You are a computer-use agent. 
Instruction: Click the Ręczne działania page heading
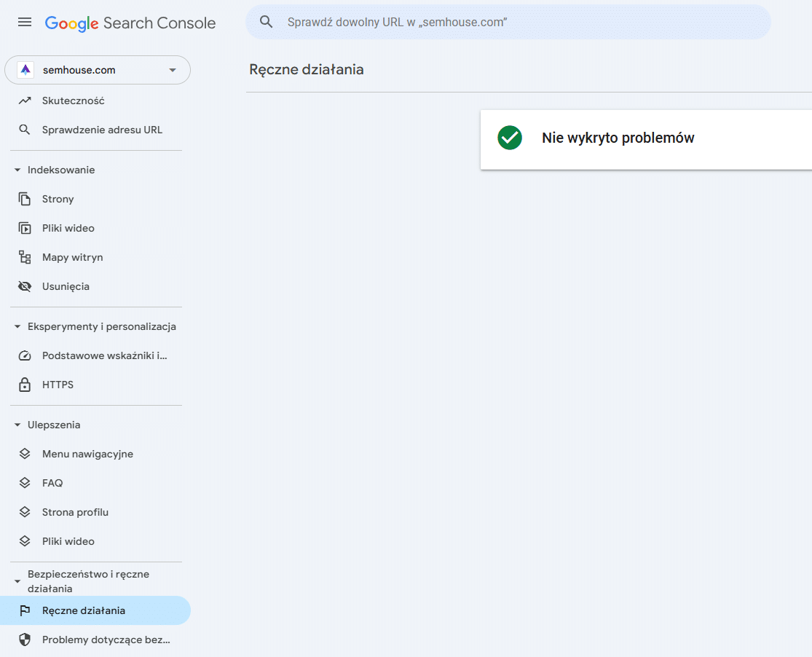point(307,69)
